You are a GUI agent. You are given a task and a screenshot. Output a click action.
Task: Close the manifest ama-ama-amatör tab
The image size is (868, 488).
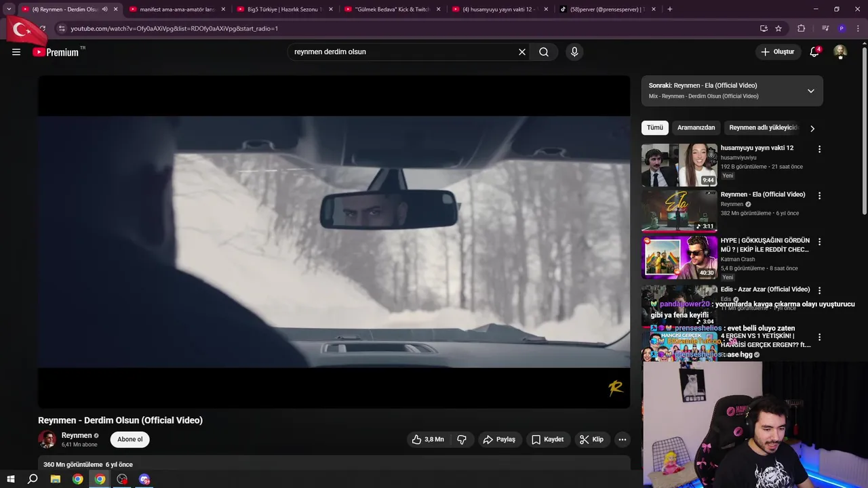tap(223, 9)
